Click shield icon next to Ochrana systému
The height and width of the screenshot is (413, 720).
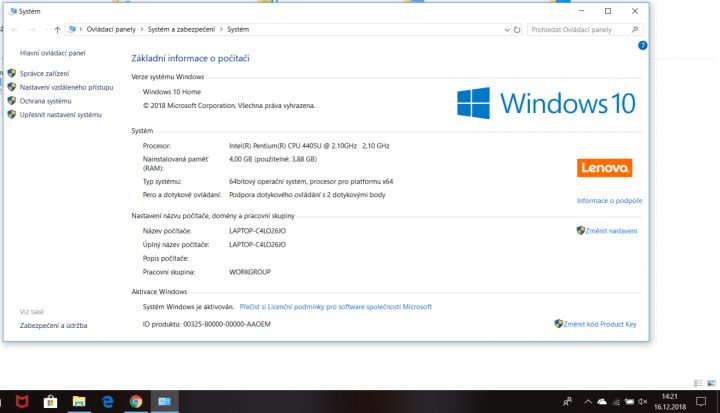[x=12, y=101]
